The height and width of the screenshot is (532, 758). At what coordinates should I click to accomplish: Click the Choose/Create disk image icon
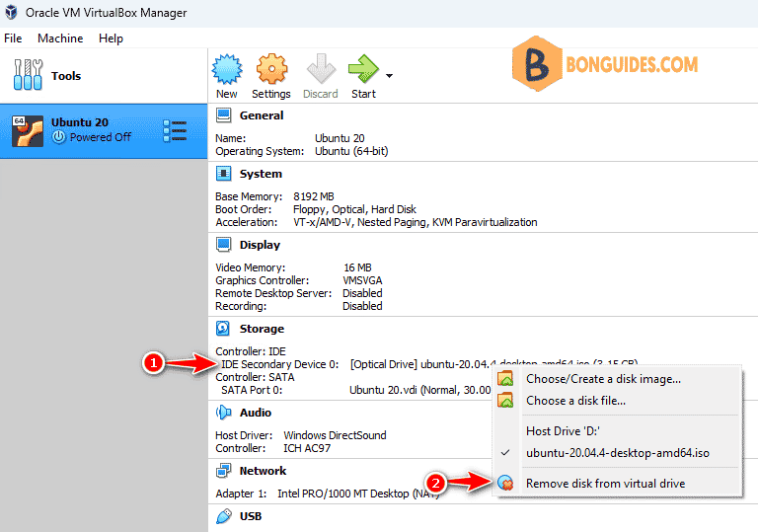click(x=505, y=378)
